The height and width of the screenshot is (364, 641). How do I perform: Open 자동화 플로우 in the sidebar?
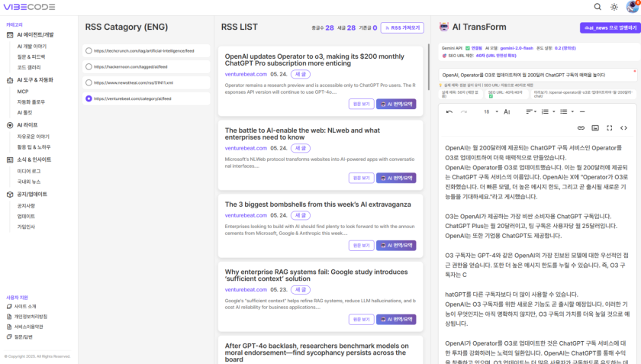coord(31,101)
